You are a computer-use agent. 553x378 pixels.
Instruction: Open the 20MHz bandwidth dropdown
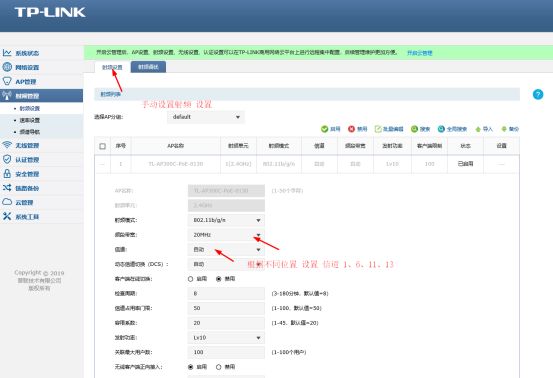tap(226, 235)
